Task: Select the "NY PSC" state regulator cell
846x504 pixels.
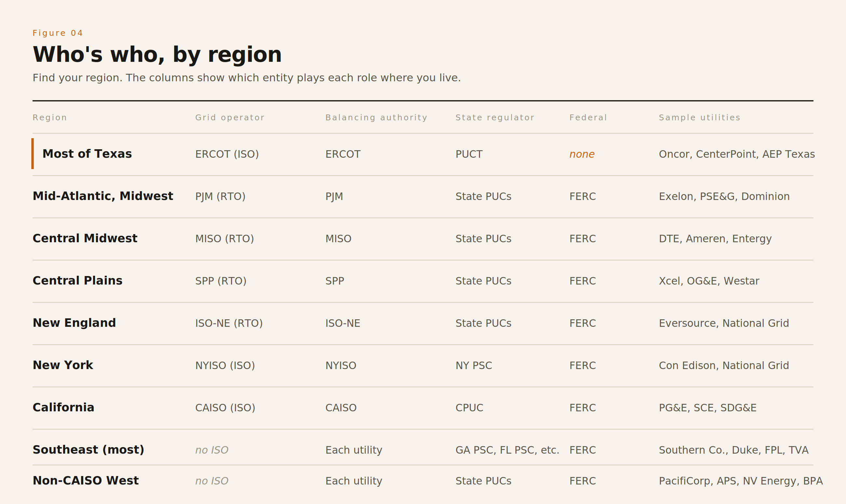Action: (x=474, y=365)
